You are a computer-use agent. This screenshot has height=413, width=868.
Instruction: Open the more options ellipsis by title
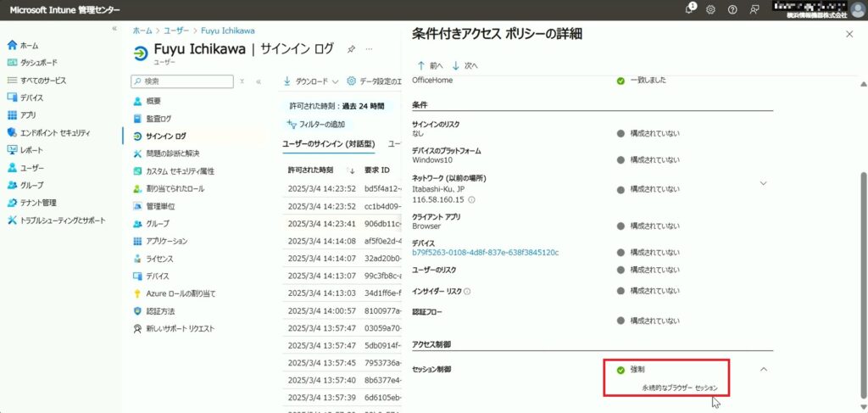coord(370,49)
